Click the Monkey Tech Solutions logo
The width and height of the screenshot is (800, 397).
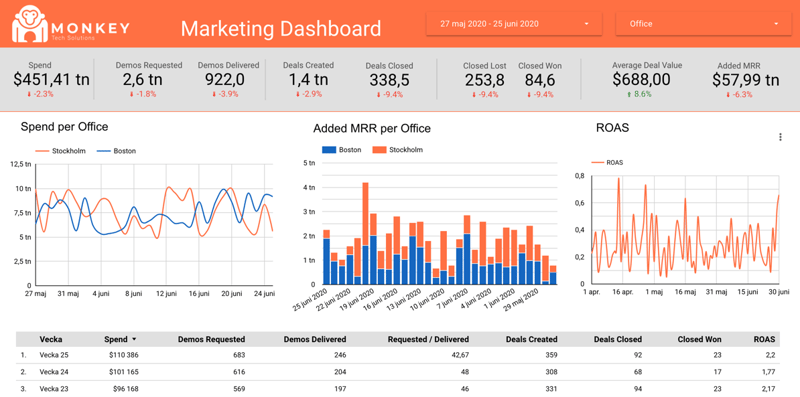click(71, 23)
